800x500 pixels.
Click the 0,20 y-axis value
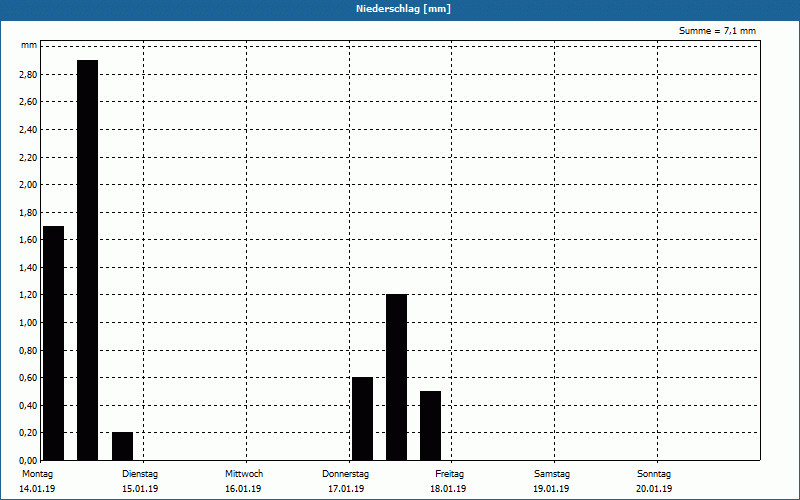(x=28, y=433)
